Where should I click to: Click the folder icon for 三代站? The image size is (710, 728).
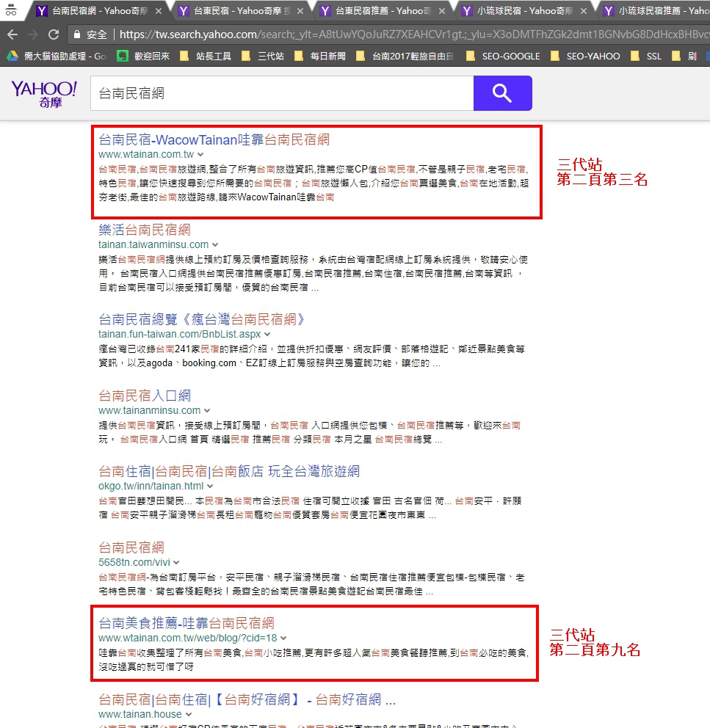pyautogui.click(x=246, y=57)
